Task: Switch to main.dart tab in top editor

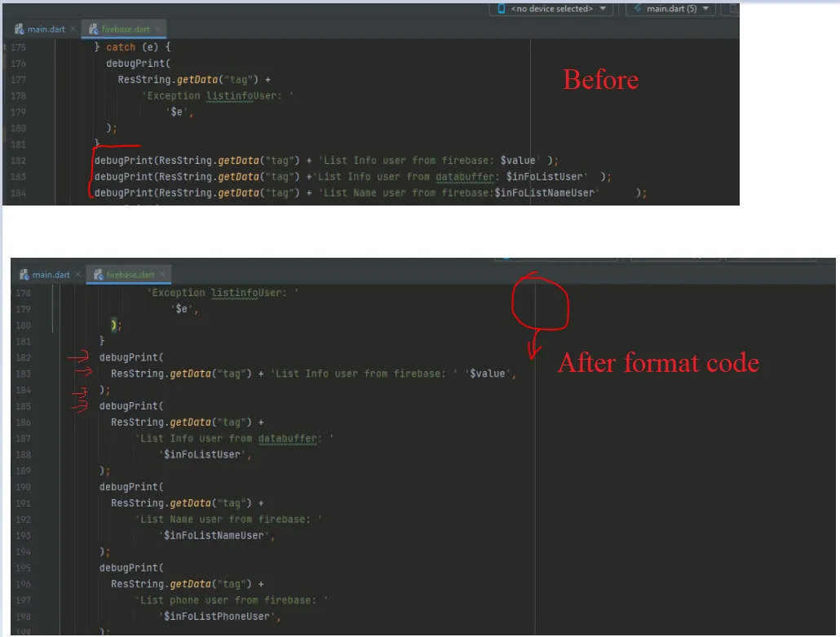Action: (46, 29)
